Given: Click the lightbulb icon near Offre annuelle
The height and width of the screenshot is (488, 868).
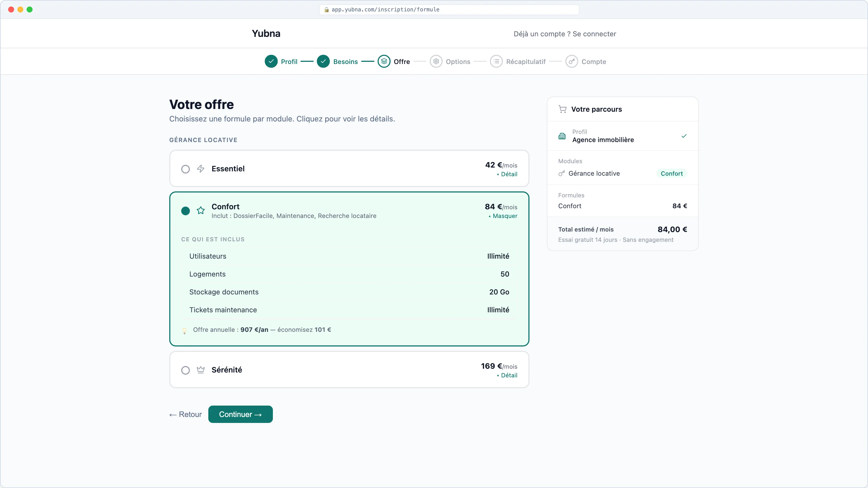Looking at the screenshot, I should coord(184,331).
